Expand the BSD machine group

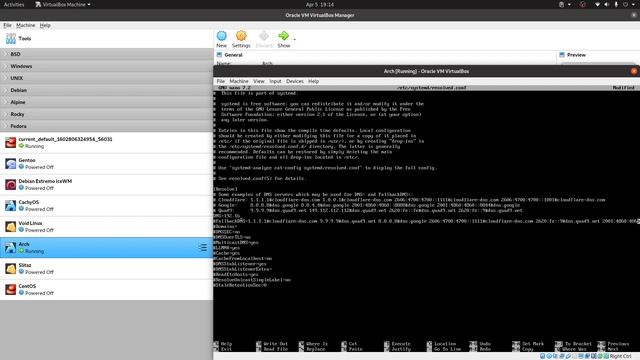[106, 54]
